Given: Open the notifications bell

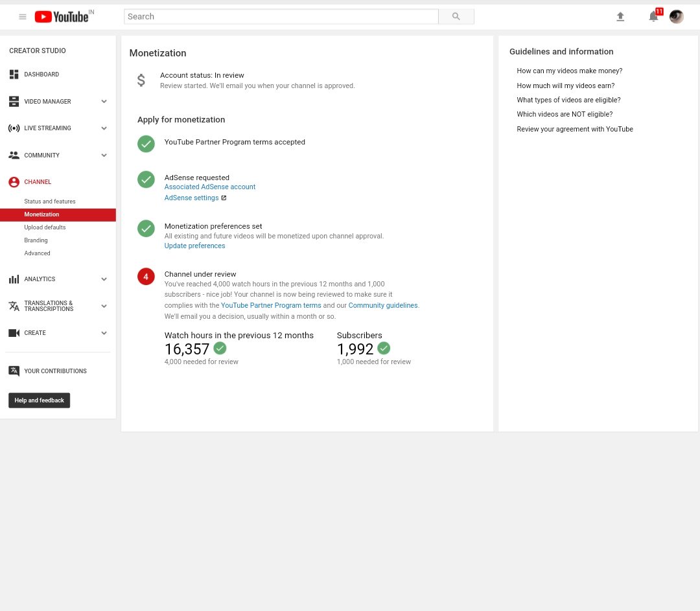Looking at the screenshot, I should (x=653, y=17).
